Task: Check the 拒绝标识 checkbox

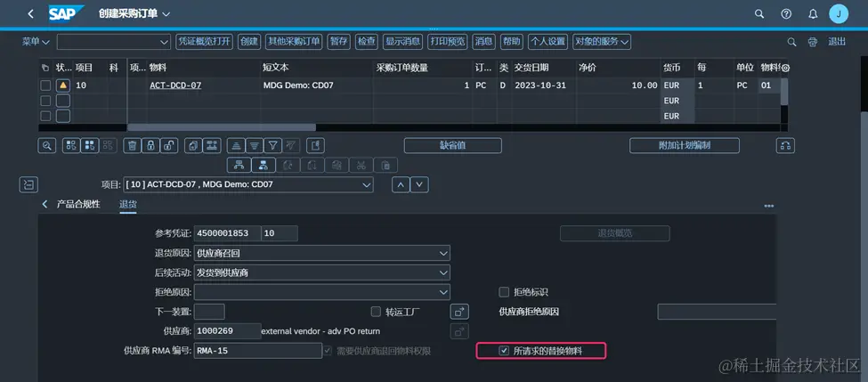Action: (504, 292)
